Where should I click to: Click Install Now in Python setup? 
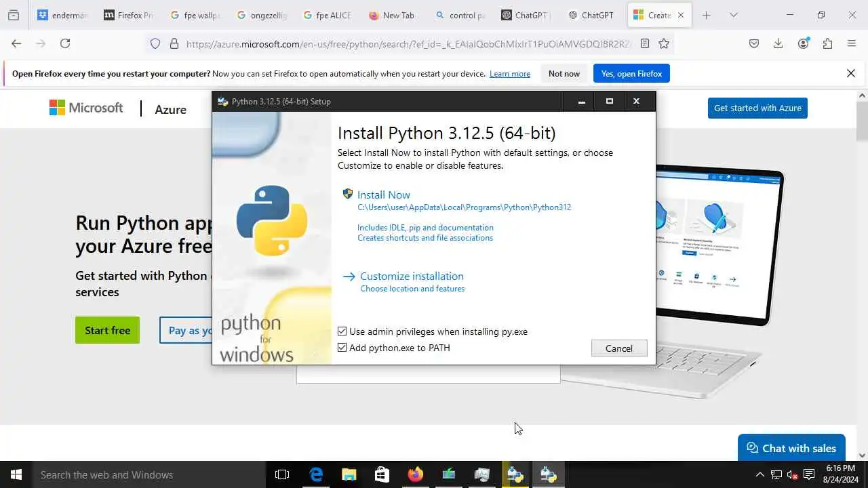(384, 195)
